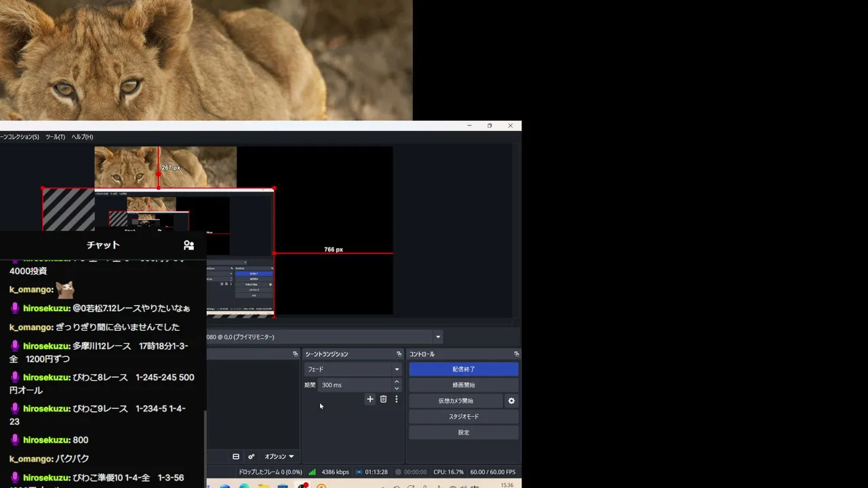Click mic badge beside びわこ8レース message
This screenshot has width=868, height=488.
[15, 377]
